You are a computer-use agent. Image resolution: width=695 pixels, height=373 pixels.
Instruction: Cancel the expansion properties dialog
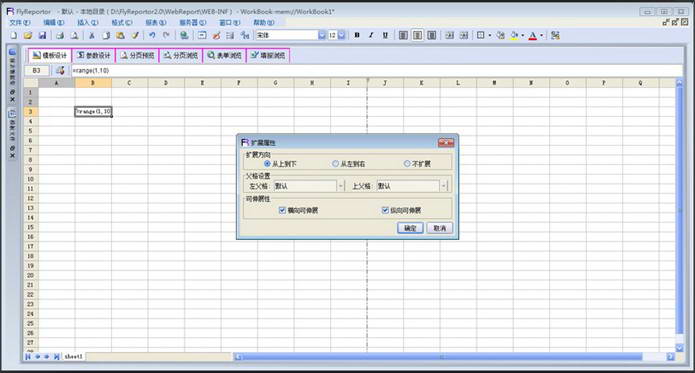[x=440, y=228]
